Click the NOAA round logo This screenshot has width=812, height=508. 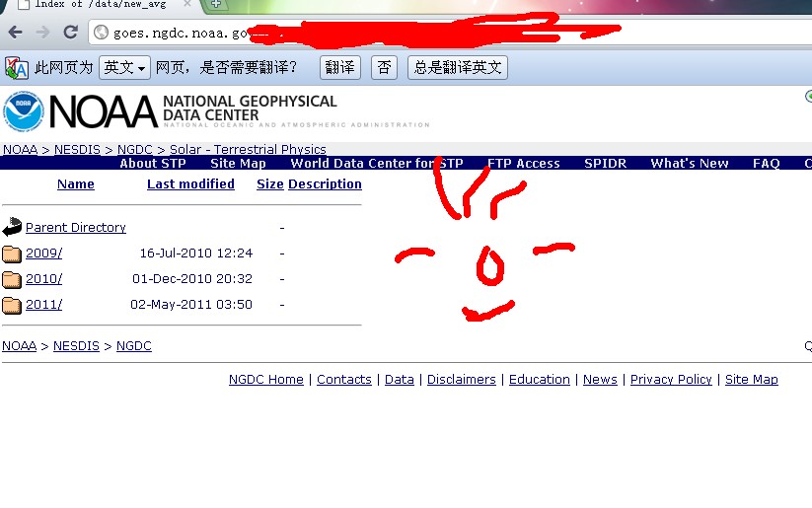tap(24, 110)
